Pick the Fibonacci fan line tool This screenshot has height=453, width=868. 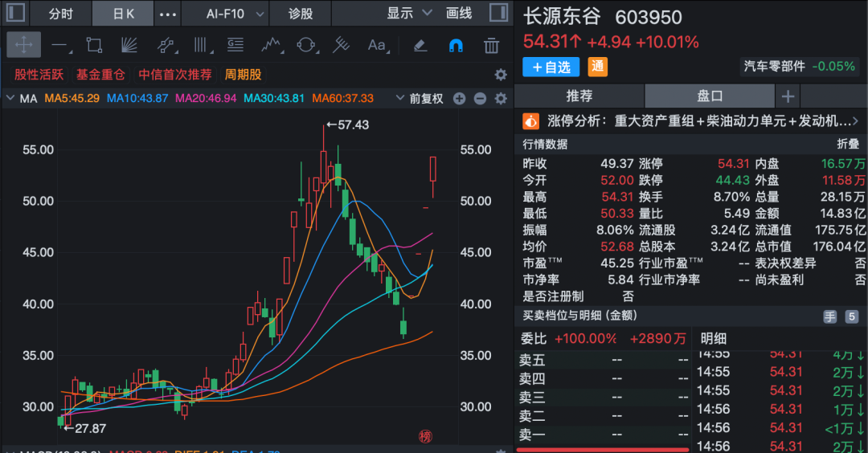tap(129, 45)
